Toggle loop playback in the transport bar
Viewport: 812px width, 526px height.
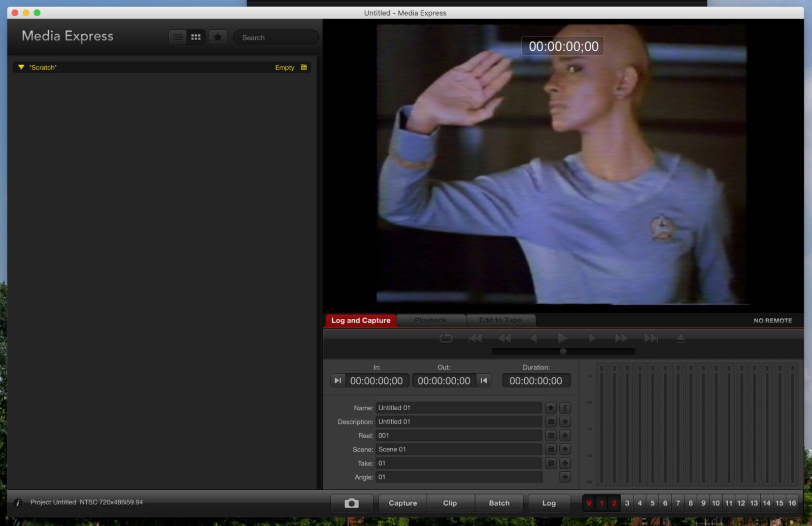446,338
